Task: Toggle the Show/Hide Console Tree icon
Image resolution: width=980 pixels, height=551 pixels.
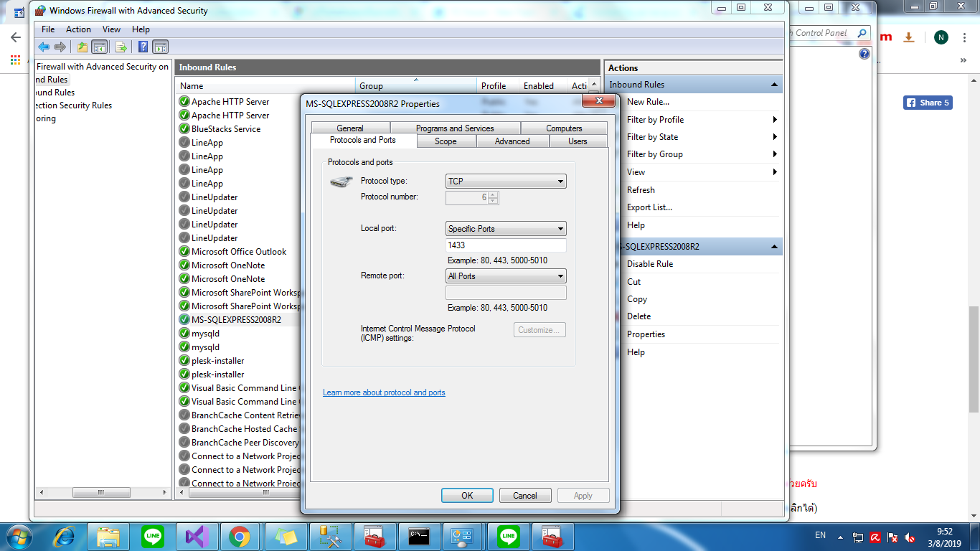Action: click(100, 47)
